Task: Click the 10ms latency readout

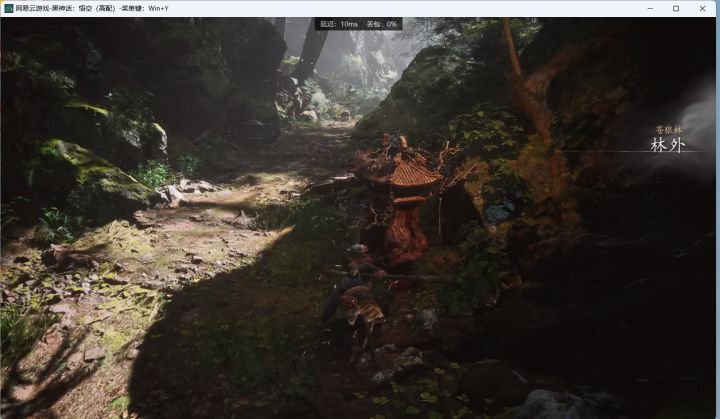Action: [339, 24]
